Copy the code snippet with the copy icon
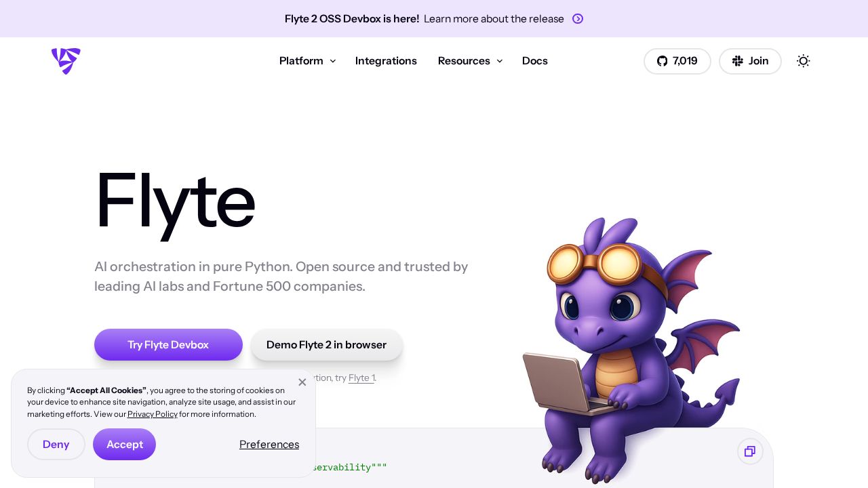The image size is (868, 488). 750,451
